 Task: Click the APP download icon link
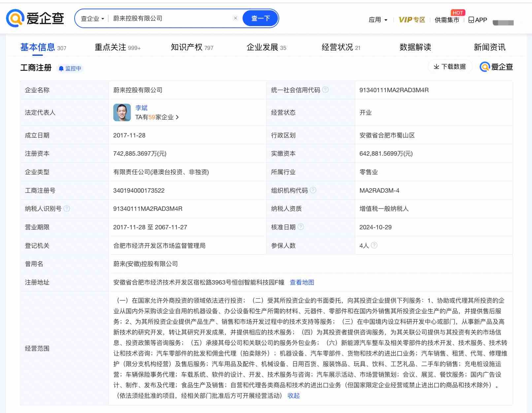478,20
